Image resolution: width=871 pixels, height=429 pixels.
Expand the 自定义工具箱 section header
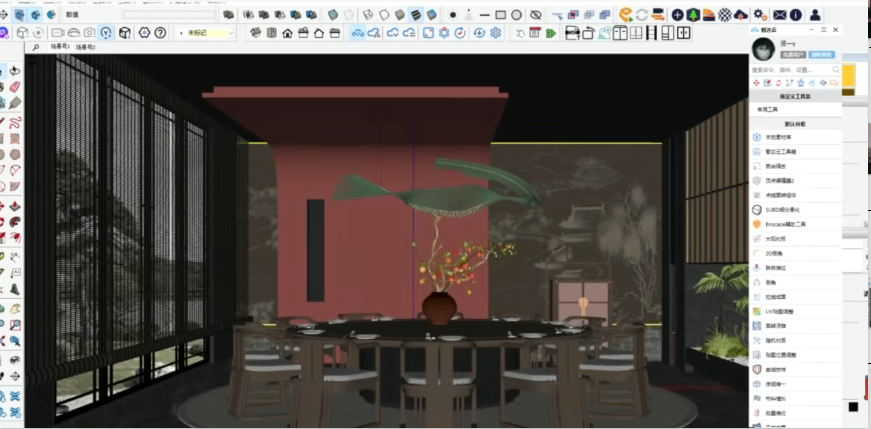(796, 96)
